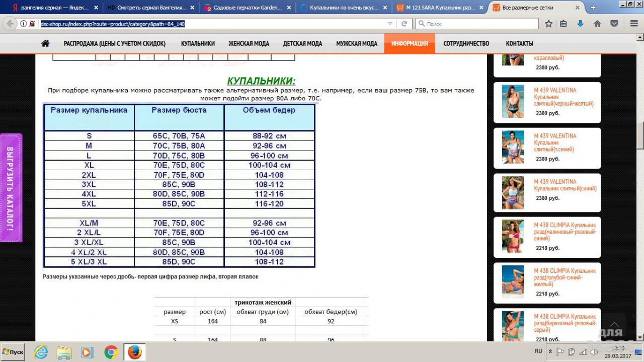Open the КОНТАКТЫ navigation item
Image resolution: width=644 pixels, height=362 pixels.
(519, 44)
